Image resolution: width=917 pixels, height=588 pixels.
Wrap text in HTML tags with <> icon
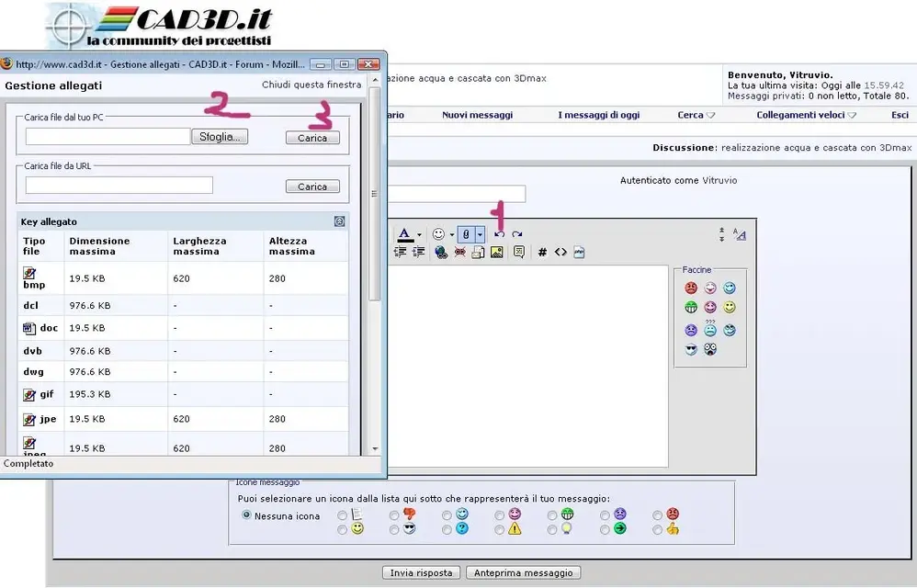(560, 252)
